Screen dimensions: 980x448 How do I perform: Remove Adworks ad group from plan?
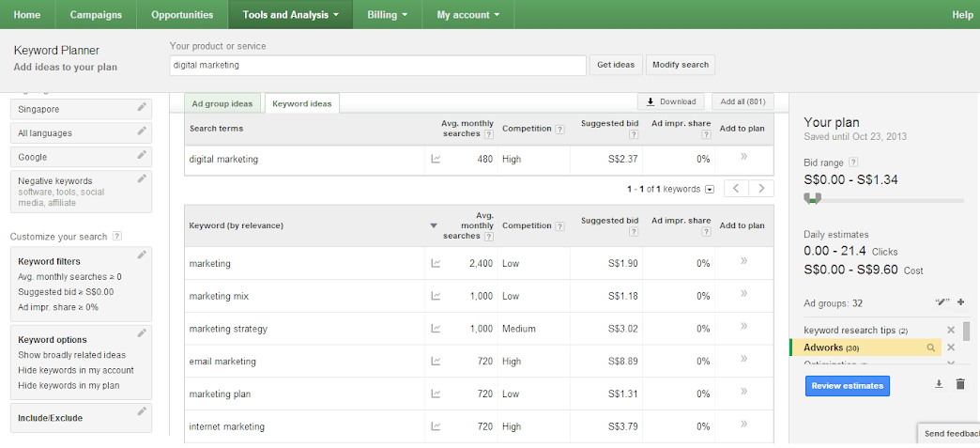tap(951, 348)
